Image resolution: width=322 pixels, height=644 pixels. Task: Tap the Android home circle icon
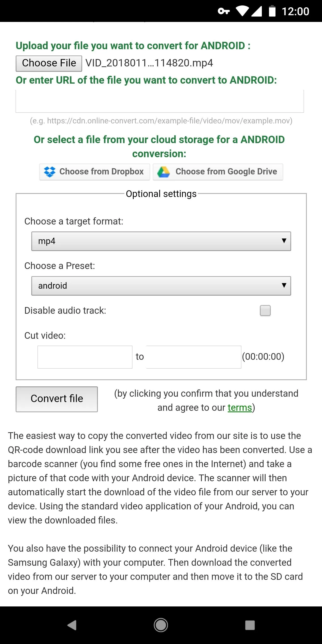coord(161,625)
